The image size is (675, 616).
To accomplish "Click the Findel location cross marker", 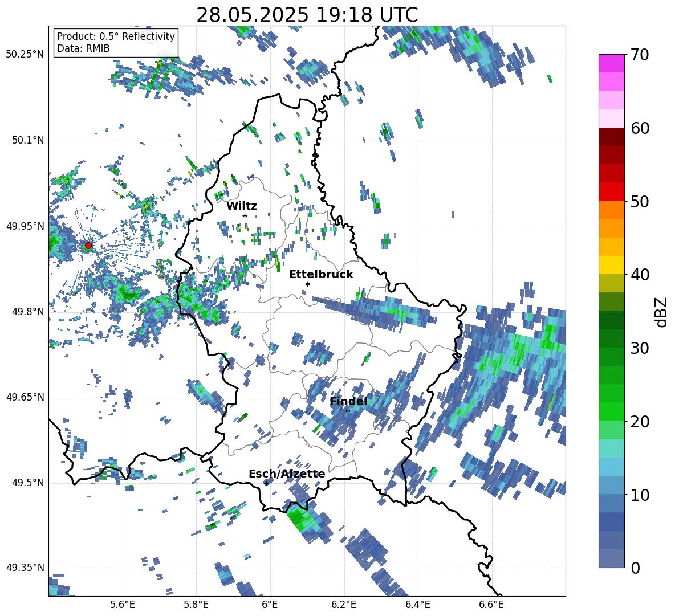I will [x=348, y=411].
